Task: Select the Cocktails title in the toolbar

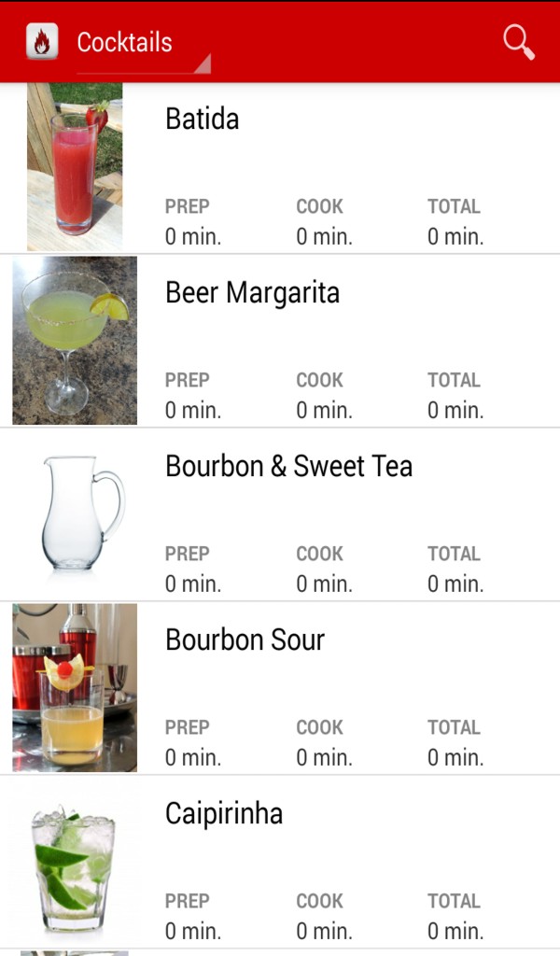Action: [126, 41]
